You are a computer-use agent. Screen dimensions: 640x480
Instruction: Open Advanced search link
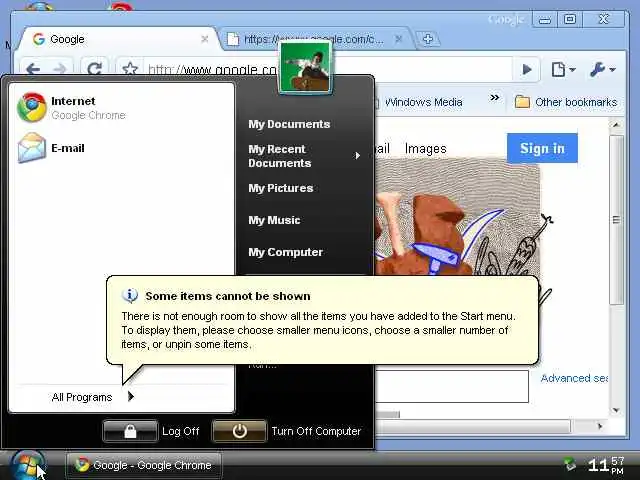click(574, 378)
